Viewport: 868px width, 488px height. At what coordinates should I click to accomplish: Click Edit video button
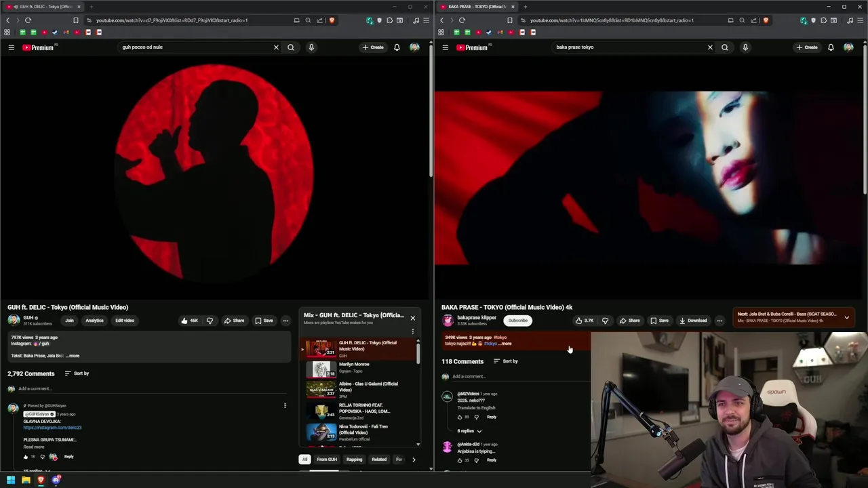125,321
